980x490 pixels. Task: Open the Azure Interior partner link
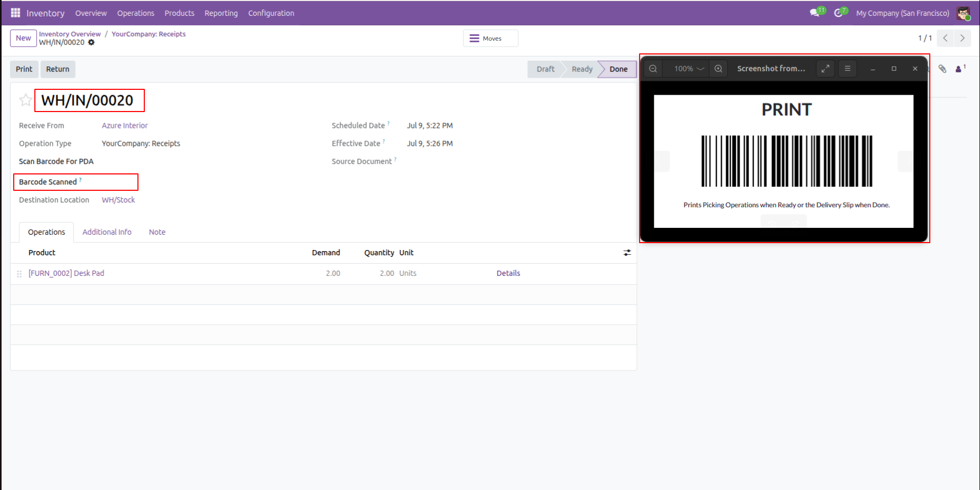pos(125,126)
